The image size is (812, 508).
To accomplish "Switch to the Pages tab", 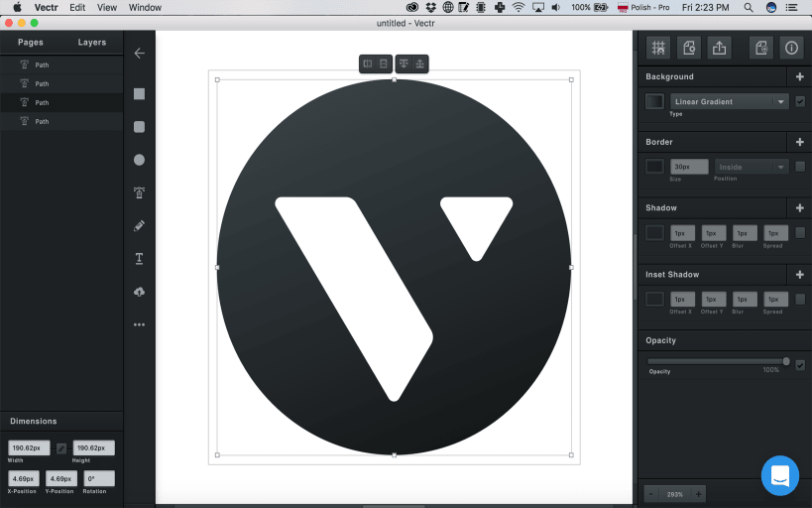I will [31, 43].
